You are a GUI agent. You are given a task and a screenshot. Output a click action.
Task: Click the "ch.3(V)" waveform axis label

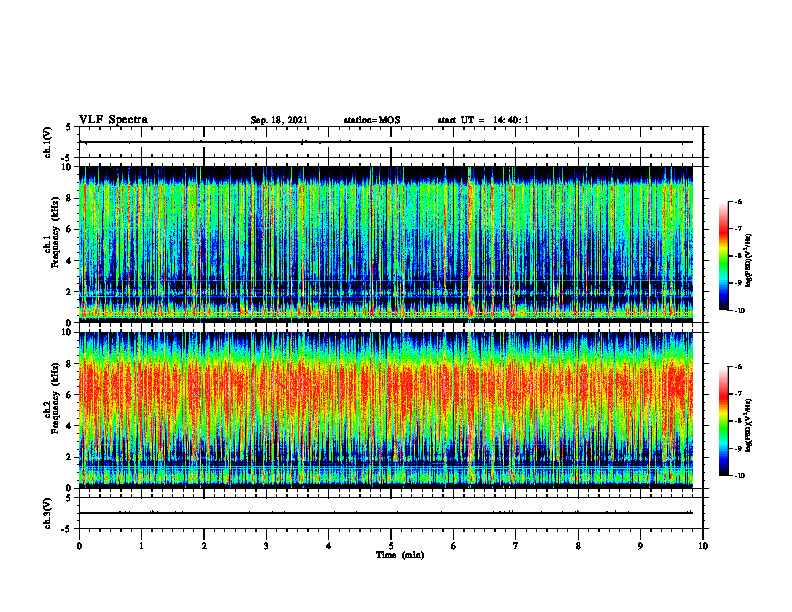48,513
